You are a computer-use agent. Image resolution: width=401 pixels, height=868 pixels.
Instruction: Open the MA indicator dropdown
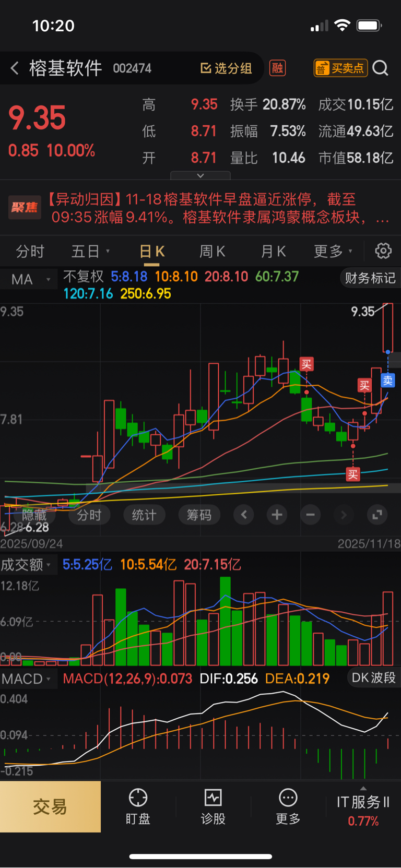pyautogui.click(x=29, y=279)
